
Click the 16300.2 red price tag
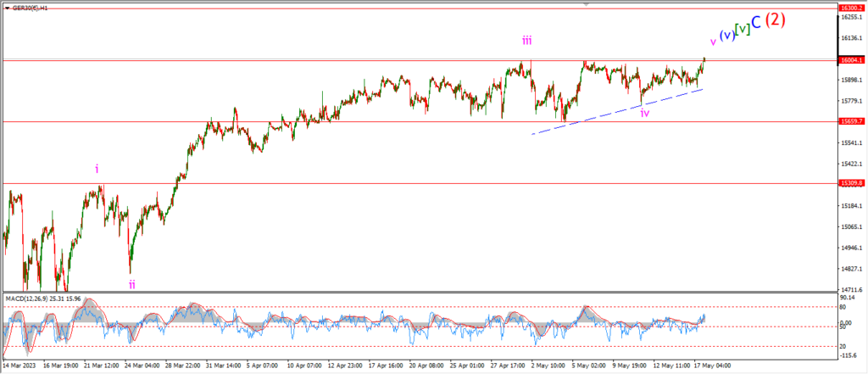[851, 8]
